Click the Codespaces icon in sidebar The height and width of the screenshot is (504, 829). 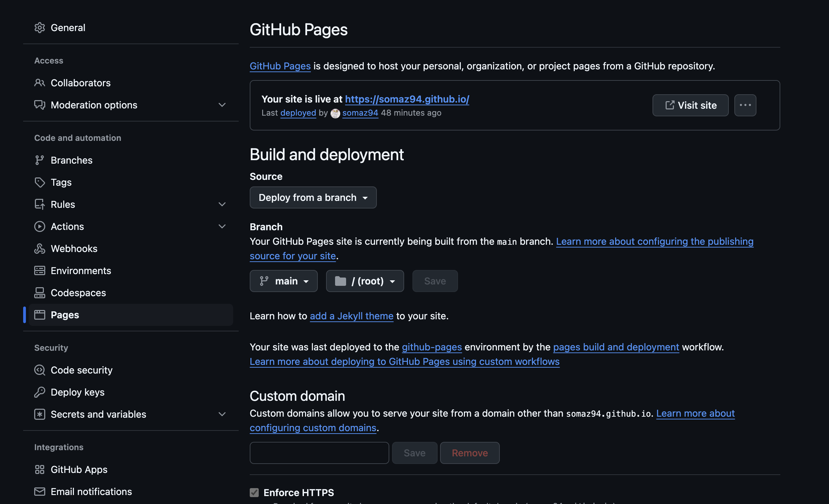point(40,293)
